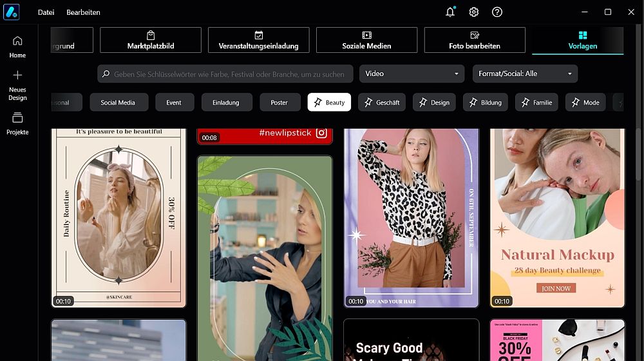The height and width of the screenshot is (361, 644).
Task: Click the 00:08 duration badge
Action: click(209, 138)
